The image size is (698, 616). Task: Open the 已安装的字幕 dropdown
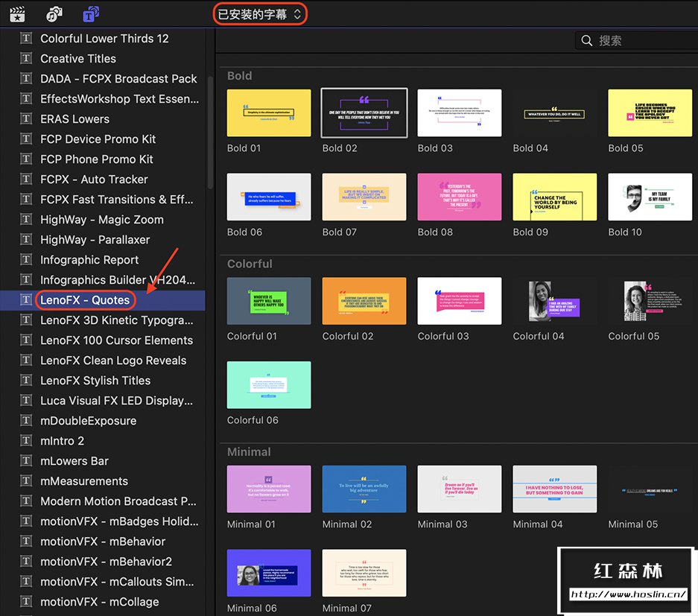point(259,14)
